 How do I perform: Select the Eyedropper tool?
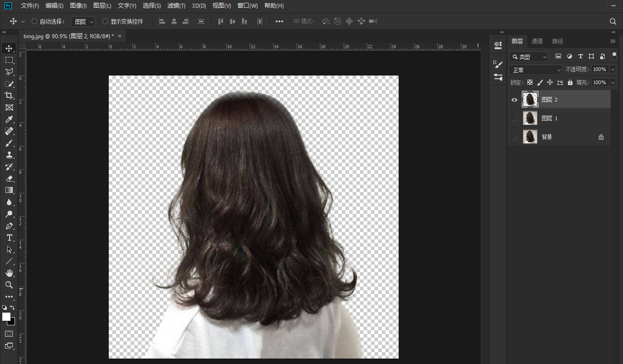point(9,119)
